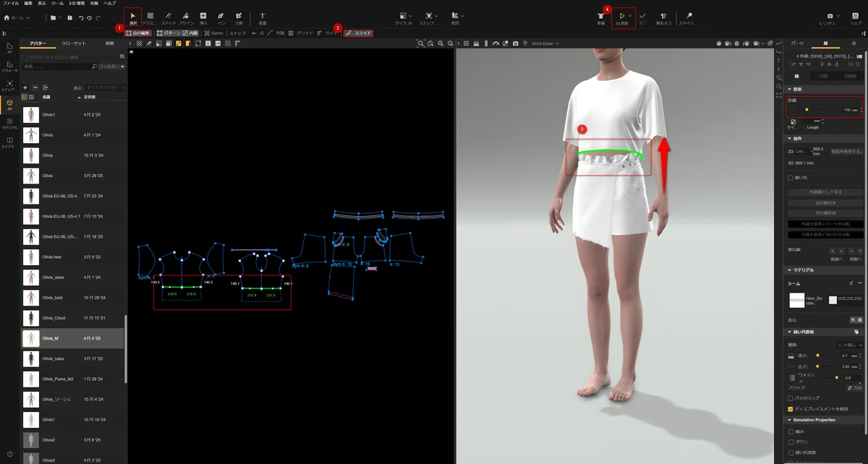Image resolution: width=868 pixels, height=464 pixels.
Task: Click the camera icon in 3D toolbar
Action: click(x=515, y=43)
